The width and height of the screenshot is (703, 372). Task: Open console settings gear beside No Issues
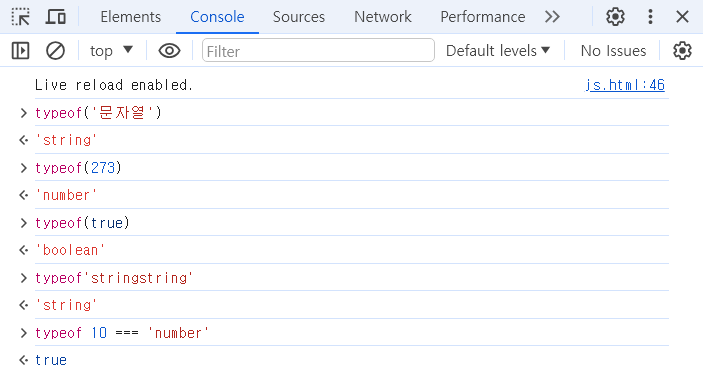click(x=682, y=51)
